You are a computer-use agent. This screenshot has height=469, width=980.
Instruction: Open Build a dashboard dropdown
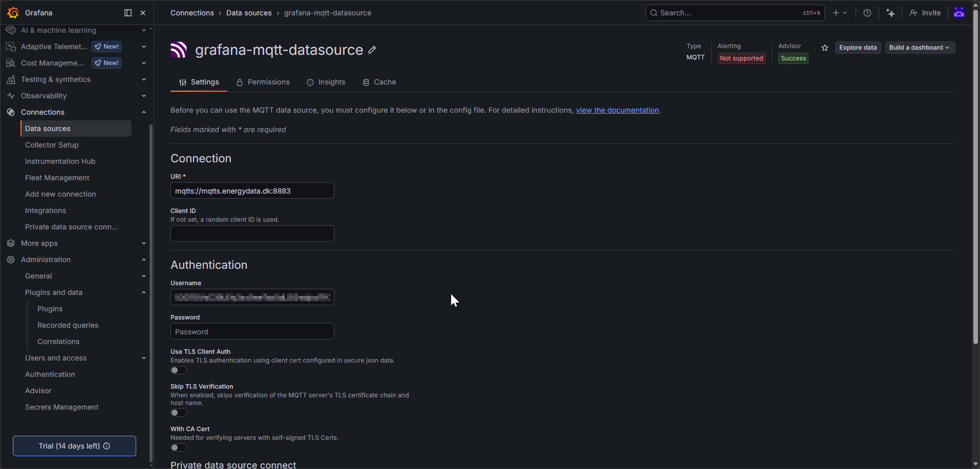coord(920,48)
